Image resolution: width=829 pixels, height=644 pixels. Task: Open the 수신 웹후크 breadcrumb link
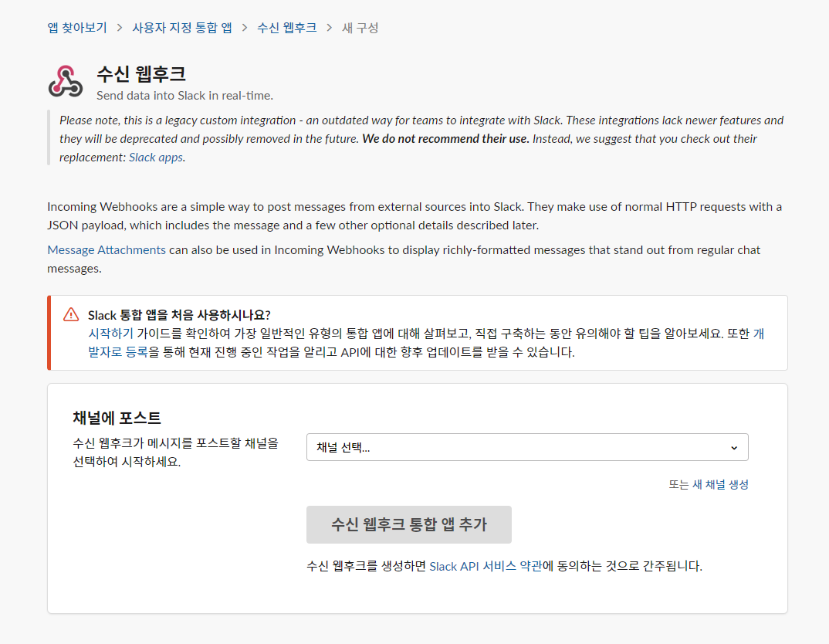[x=286, y=28]
